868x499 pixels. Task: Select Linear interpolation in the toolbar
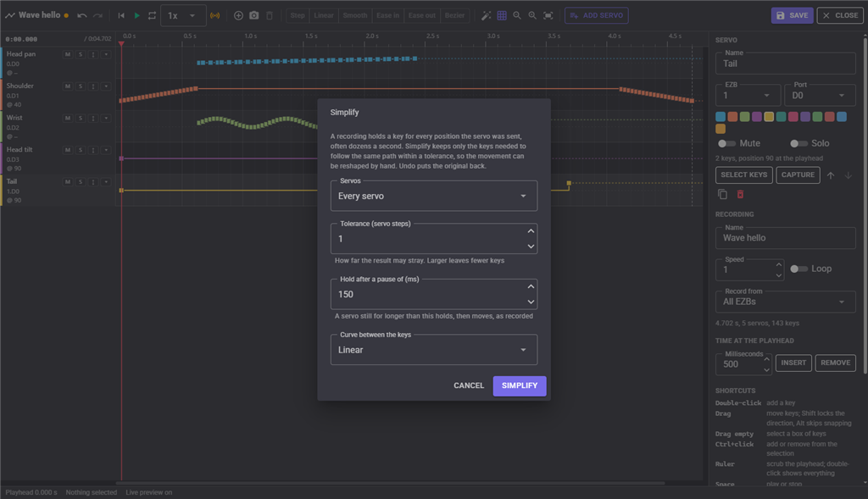(324, 15)
